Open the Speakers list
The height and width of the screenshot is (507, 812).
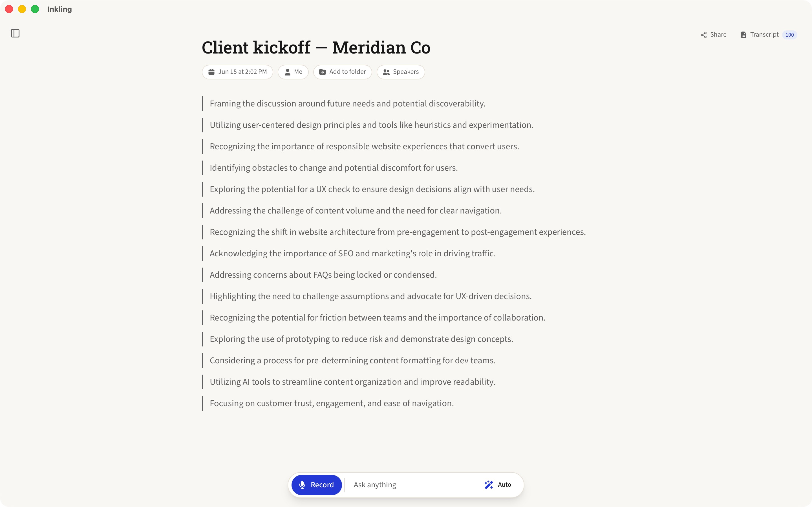pos(401,72)
